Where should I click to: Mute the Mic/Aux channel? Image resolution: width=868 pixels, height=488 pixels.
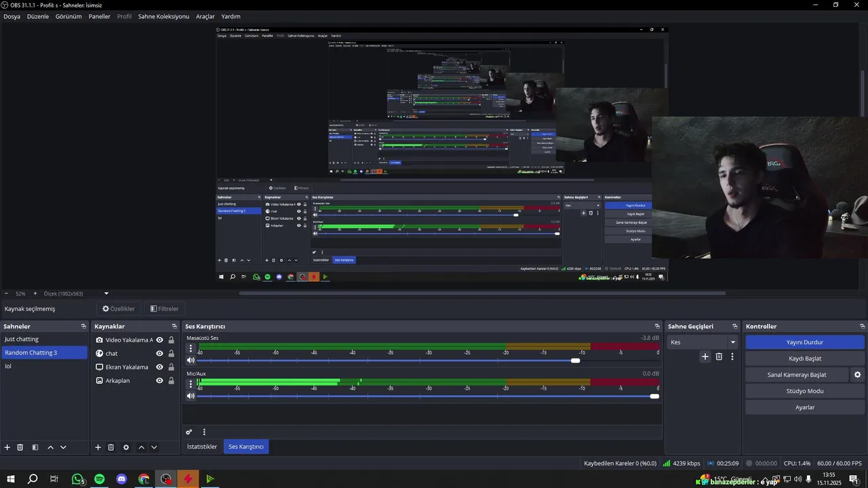(191, 396)
